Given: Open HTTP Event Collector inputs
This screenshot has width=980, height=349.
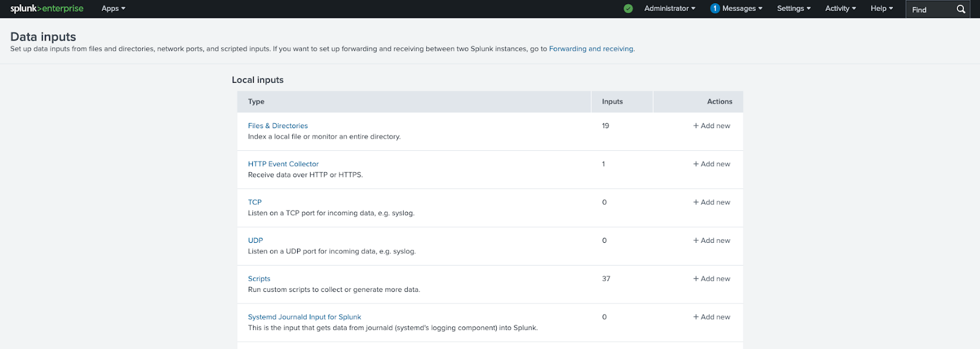Looking at the screenshot, I should tap(283, 164).
